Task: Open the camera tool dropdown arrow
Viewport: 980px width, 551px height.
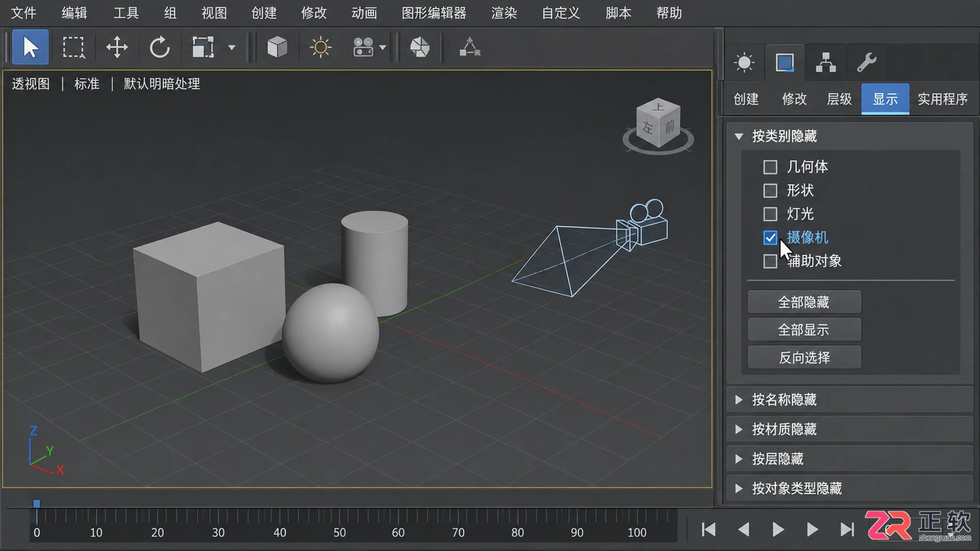Action: click(382, 48)
